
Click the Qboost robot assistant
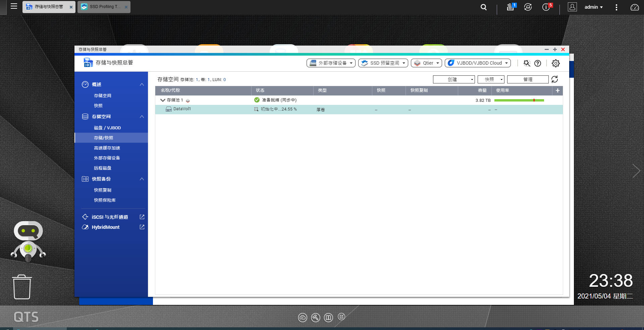[x=28, y=241]
